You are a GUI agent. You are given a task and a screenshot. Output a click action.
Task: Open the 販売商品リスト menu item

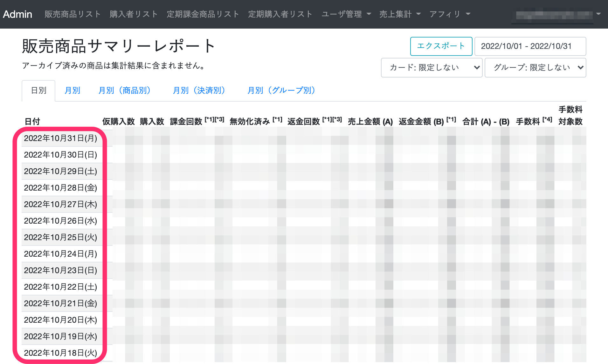coord(73,14)
